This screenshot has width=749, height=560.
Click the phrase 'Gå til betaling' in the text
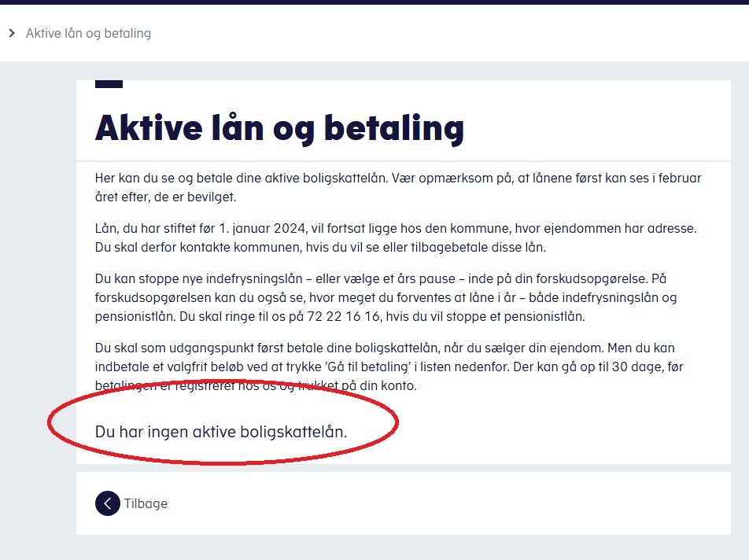(x=368, y=367)
